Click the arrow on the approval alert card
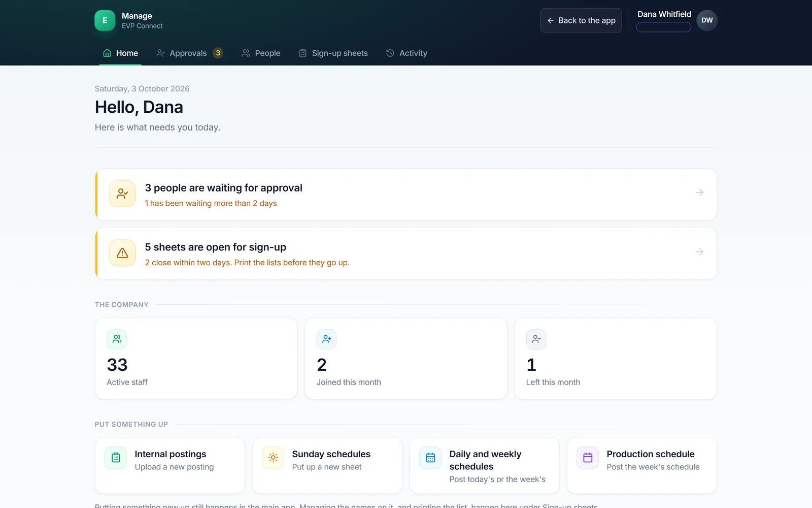This screenshot has height=508, width=812. (x=699, y=193)
